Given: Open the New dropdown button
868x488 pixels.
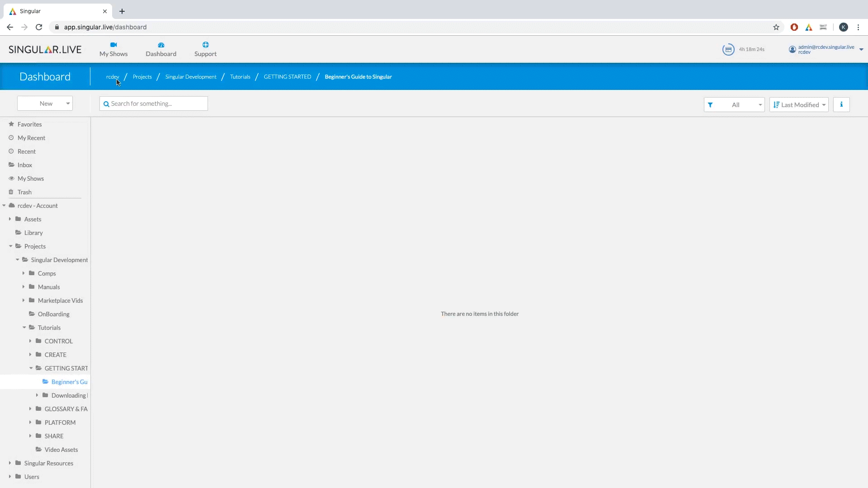Looking at the screenshot, I should [45, 103].
